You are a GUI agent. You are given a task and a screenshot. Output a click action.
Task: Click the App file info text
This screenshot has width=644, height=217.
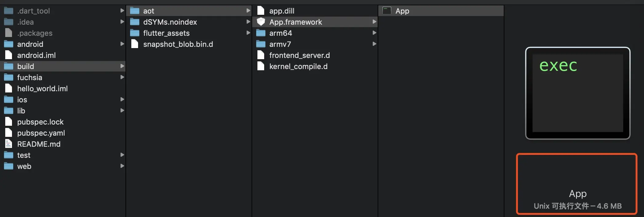coord(578,200)
